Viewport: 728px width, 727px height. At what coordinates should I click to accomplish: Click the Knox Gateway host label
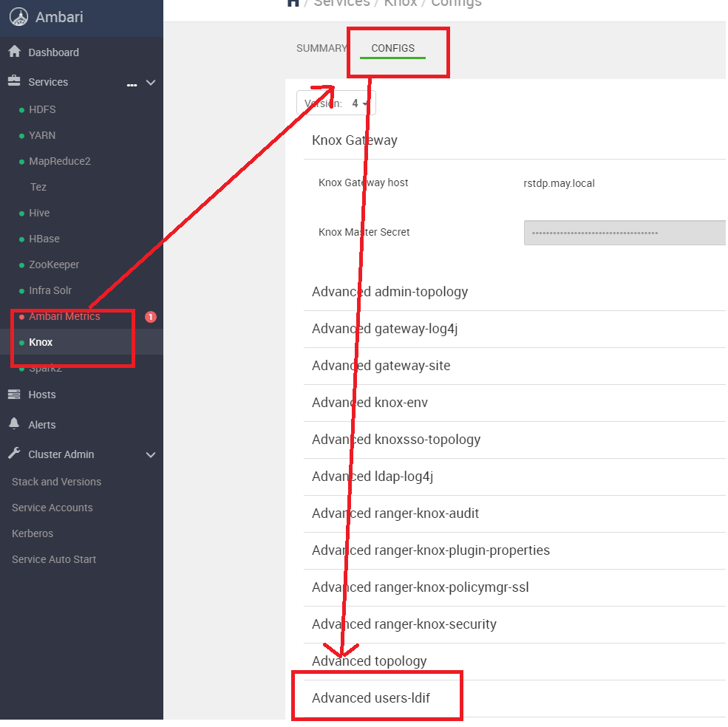[x=363, y=183]
